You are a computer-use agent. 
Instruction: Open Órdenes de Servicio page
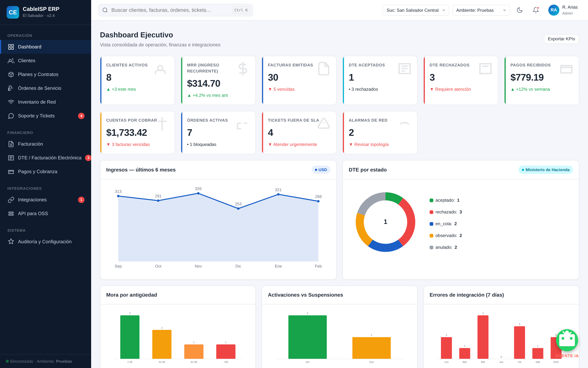[46, 88]
